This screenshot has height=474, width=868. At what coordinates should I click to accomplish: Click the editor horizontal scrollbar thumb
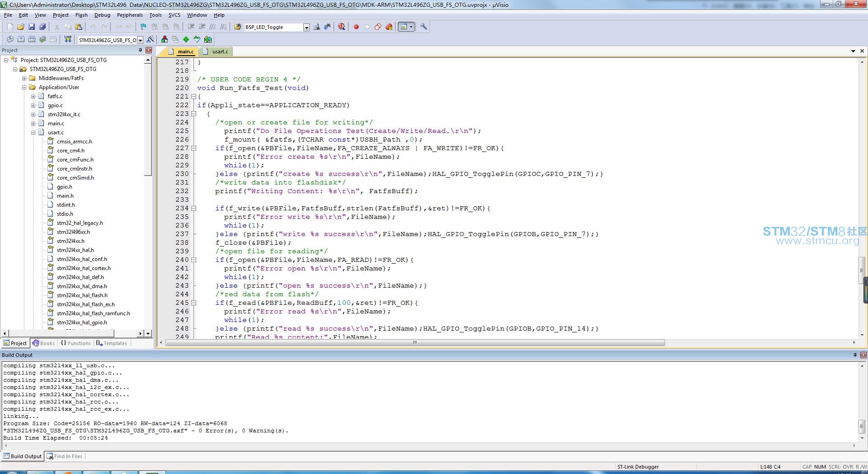pyautogui.click(x=415, y=343)
